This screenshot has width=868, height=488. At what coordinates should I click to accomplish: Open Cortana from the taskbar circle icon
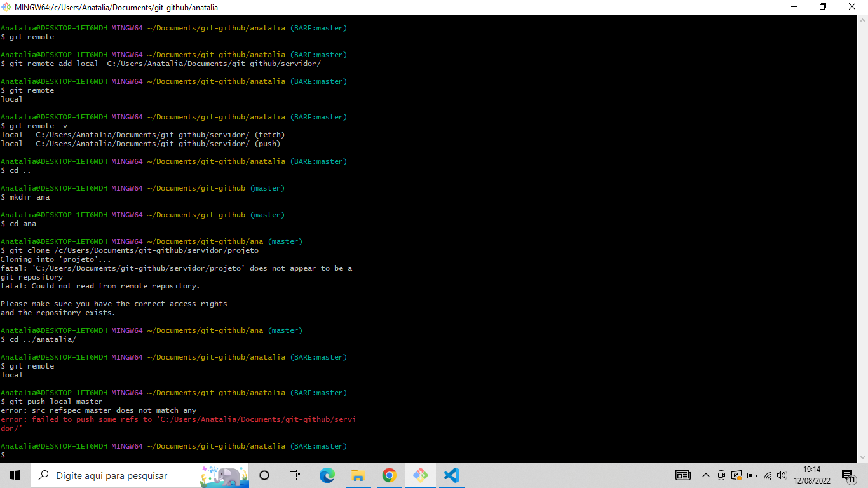(x=265, y=475)
